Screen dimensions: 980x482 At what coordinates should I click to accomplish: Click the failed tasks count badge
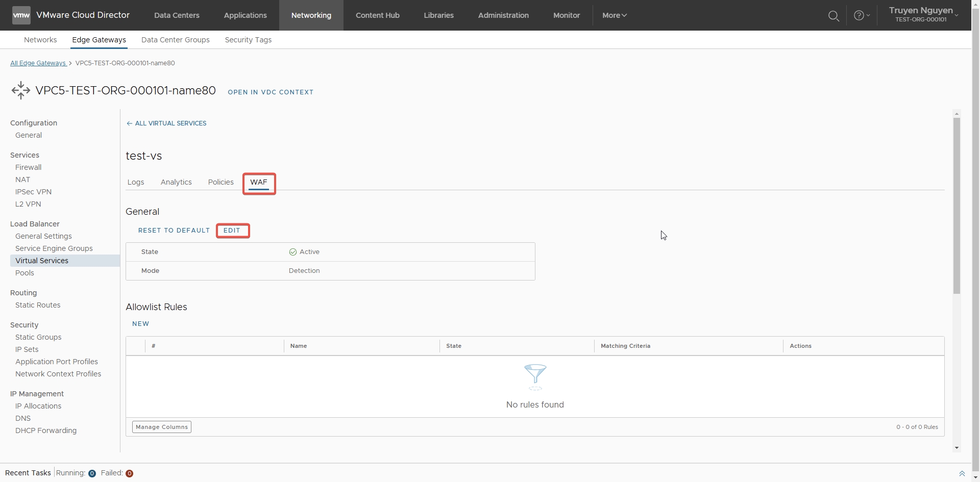point(130,473)
